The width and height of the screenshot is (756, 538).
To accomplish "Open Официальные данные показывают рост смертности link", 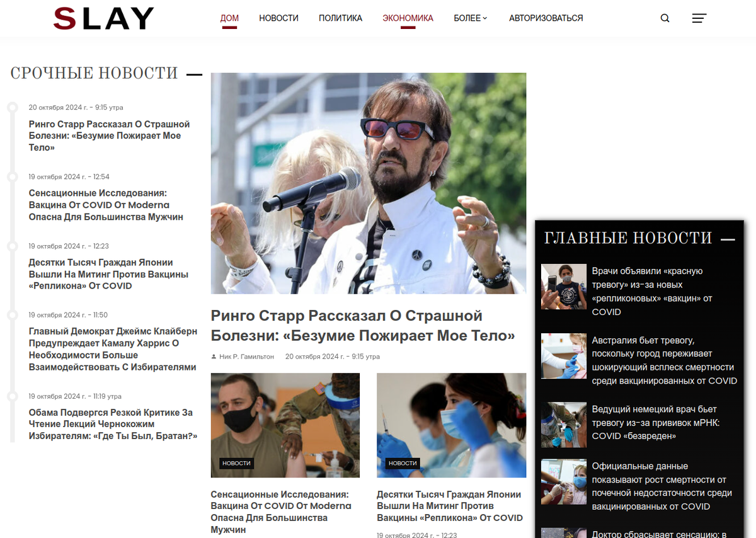I will coord(661,486).
